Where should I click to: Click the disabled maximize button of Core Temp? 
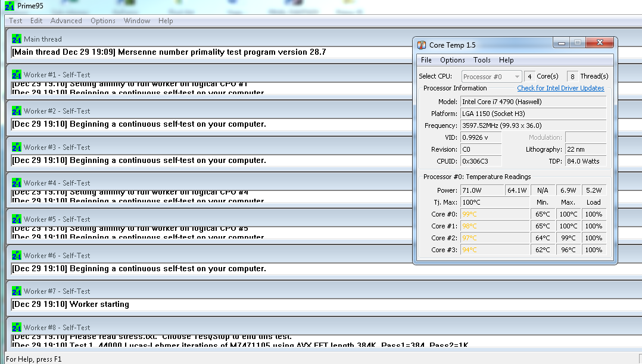coord(578,43)
